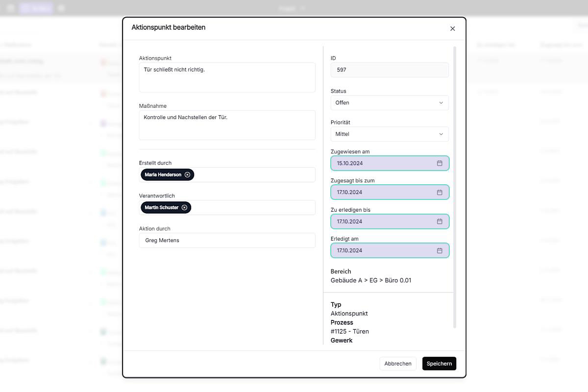
Task: Click the Speichern button
Action: pos(439,364)
